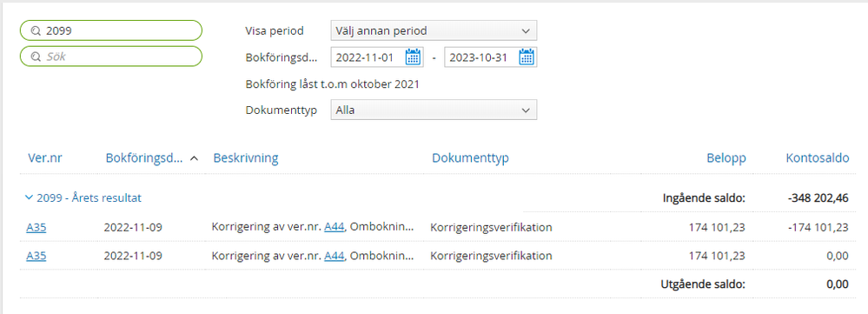Click the sort arrow next to Bokföringsd... header
The width and height of the screenshot is (868, 314).
pyautogui.click(x=194, y=158)
